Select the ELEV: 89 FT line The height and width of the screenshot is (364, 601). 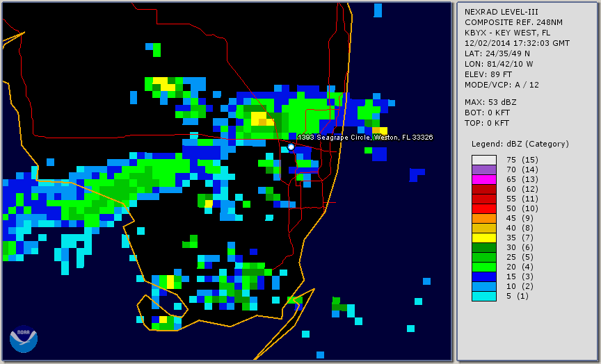pyautogui.click(x=488, y=74)
